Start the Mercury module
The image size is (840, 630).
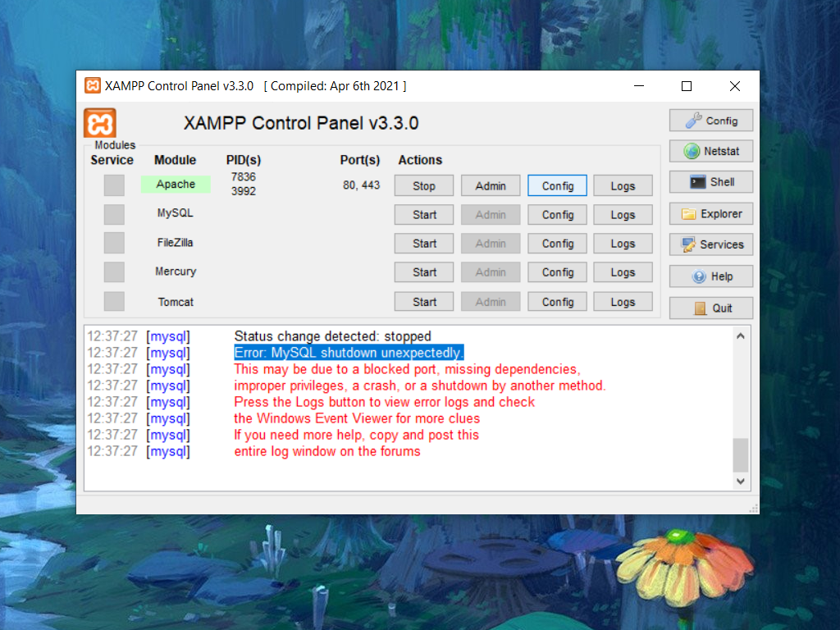(424, 272)
